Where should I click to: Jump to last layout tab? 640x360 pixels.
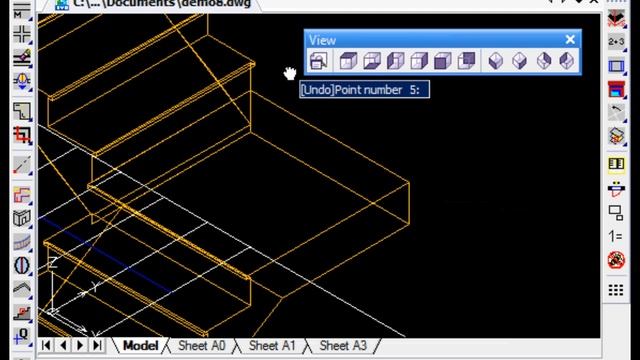98,345
